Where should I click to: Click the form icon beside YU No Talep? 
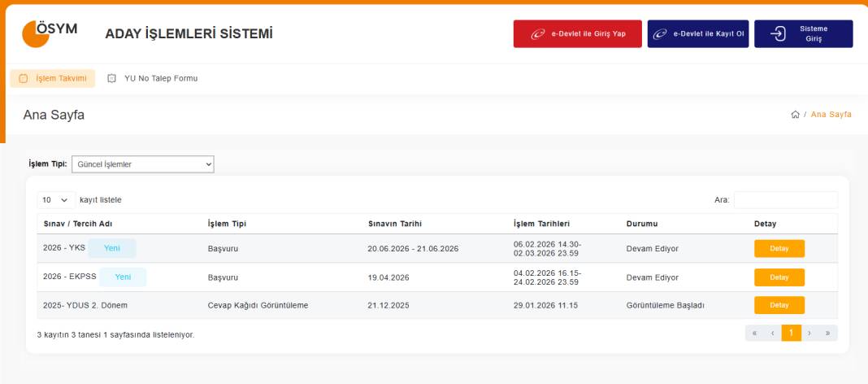click(112, 78)
